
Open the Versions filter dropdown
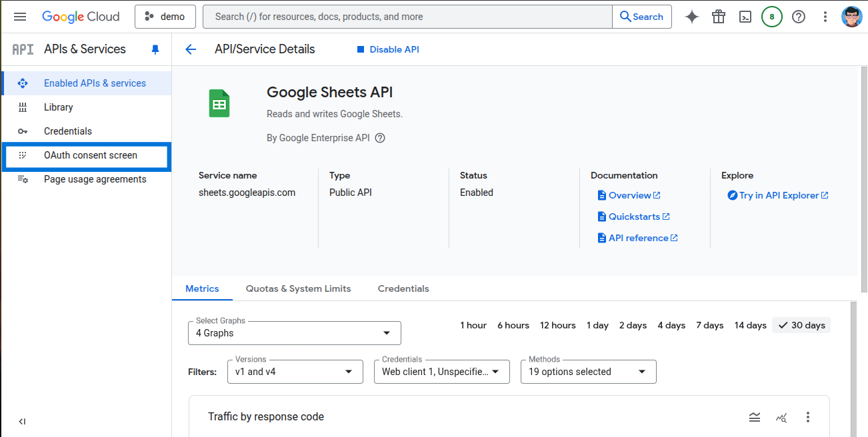tap(295, 372)
